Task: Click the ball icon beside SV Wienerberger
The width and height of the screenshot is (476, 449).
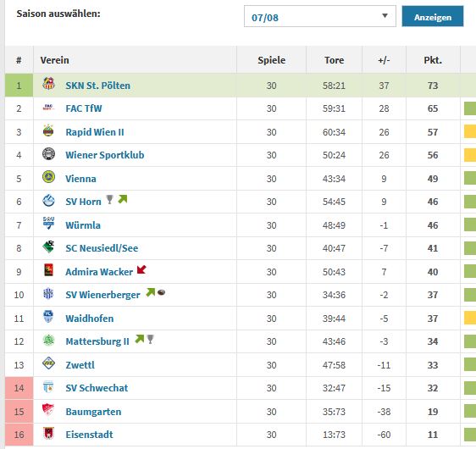Action: 161,292
